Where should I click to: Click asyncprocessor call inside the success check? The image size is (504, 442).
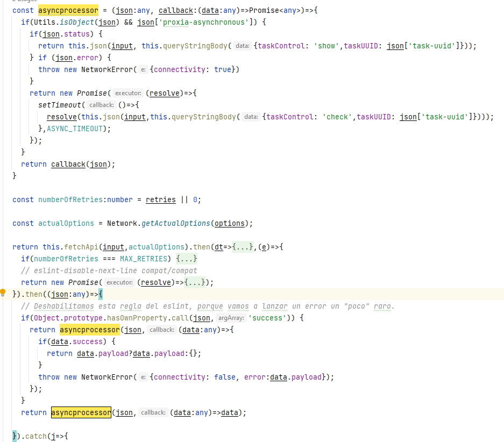click(x=90, y=330)
